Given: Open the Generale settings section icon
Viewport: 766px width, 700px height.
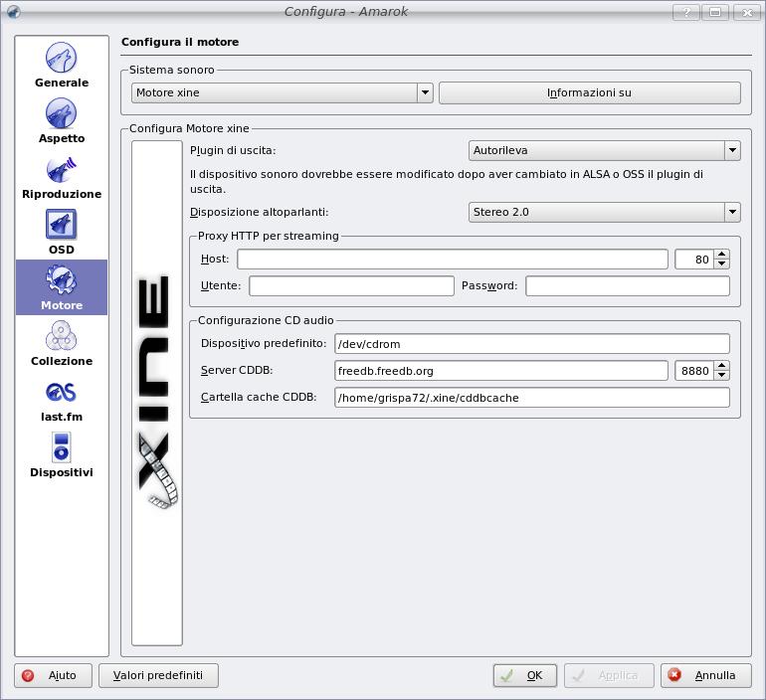Looking at the screenshot, I should click(62, 58).
